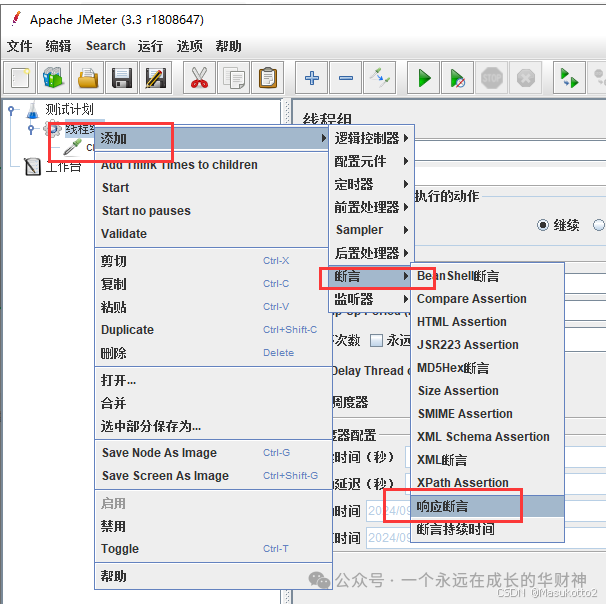Image resolution: width=606 pixels, height=604 pixels.
Task: Click the 工作台 workbench icon
Action: tap(32, 167)
